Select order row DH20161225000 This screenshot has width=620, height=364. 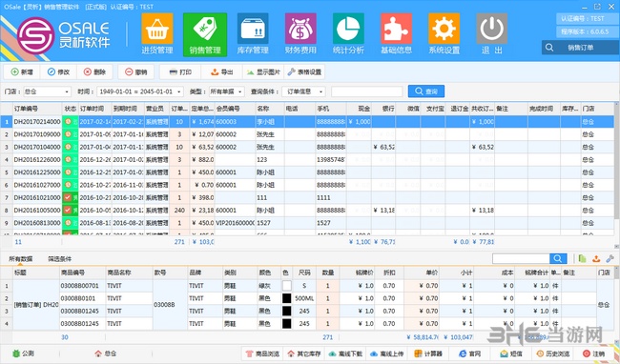307,172
